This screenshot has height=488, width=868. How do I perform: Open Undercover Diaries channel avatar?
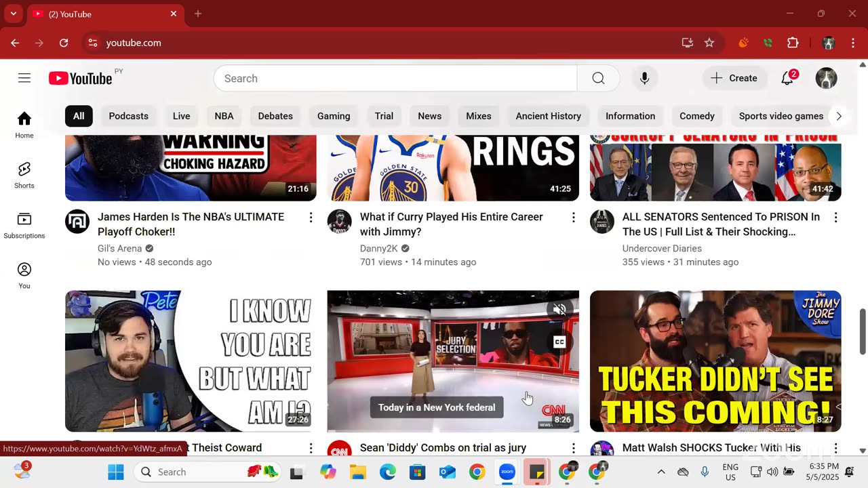(x=602, y=222)
